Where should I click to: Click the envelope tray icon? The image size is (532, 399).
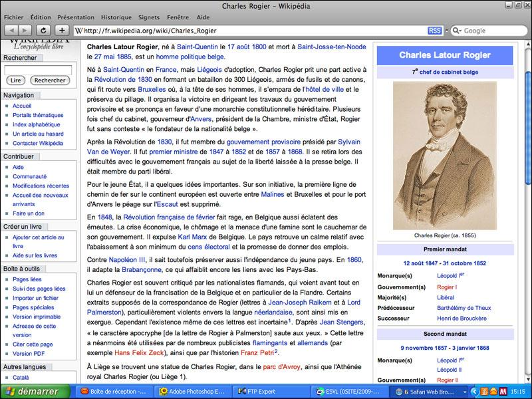tap(493, 392)
